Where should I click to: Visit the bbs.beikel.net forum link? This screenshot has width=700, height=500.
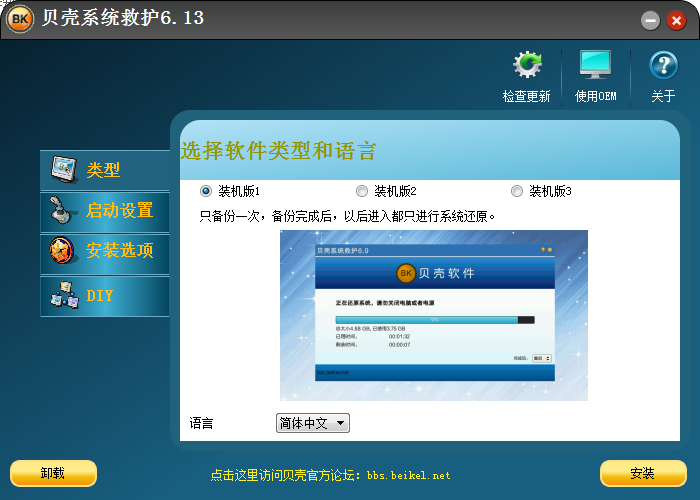click(330, 475)
